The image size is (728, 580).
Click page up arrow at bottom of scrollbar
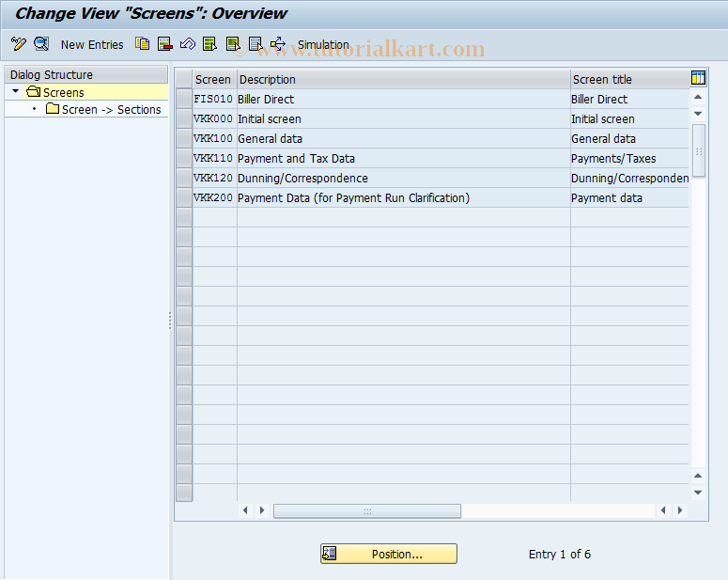(698, 476)
